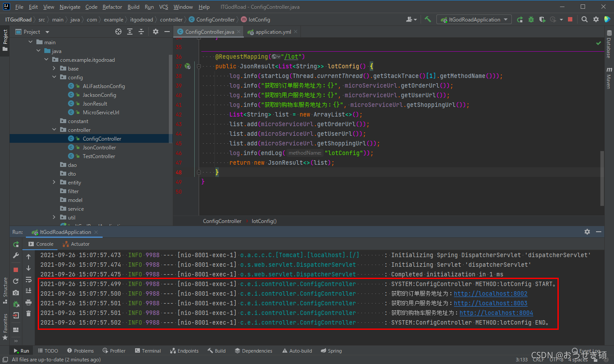Collapse the java folder
The image size is (614, 364).
tap(39, 51)
